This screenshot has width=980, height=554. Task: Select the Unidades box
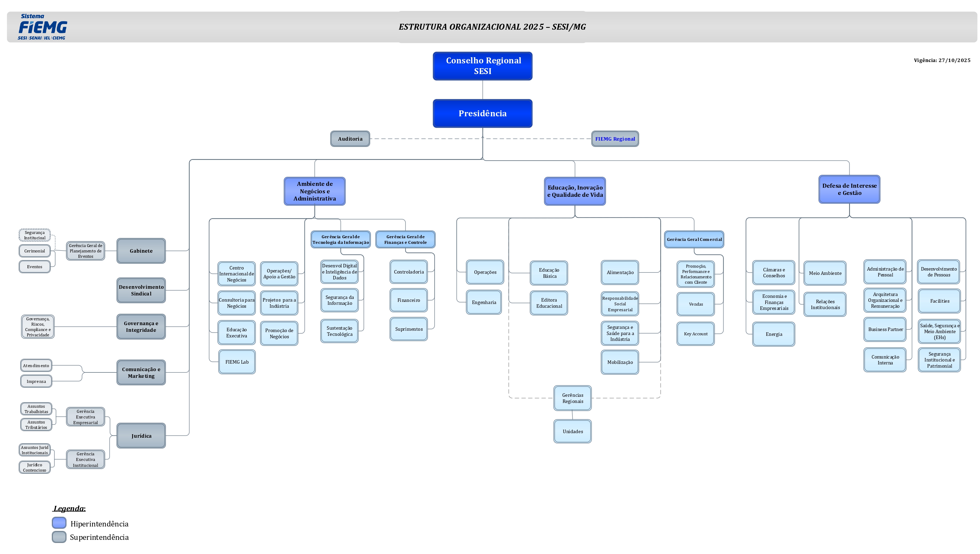pyautogui.click(x=573, y=431)
